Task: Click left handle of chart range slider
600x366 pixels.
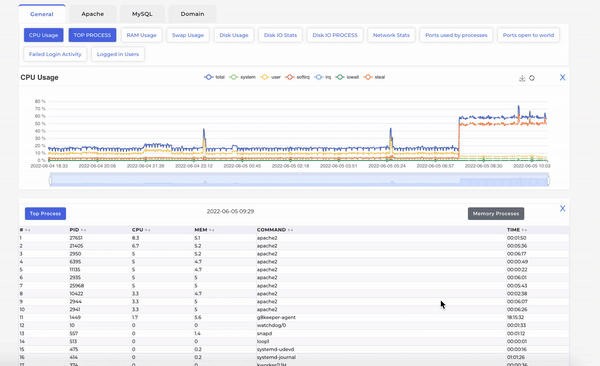Action: 50,180
